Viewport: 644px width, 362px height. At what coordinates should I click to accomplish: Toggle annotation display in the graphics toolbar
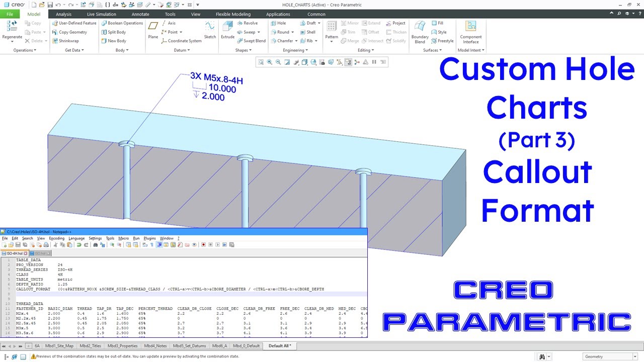click(348, 62)
